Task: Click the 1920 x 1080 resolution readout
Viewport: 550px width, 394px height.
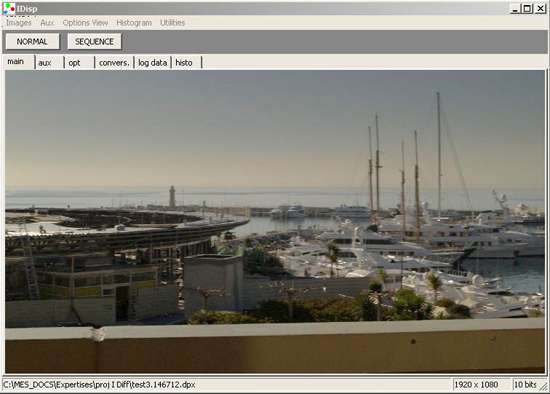Action: (x=476, y=385)
